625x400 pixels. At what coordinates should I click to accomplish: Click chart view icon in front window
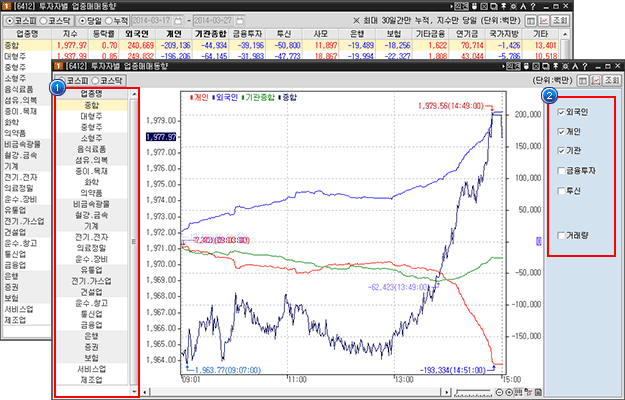(x=596, y=80)
